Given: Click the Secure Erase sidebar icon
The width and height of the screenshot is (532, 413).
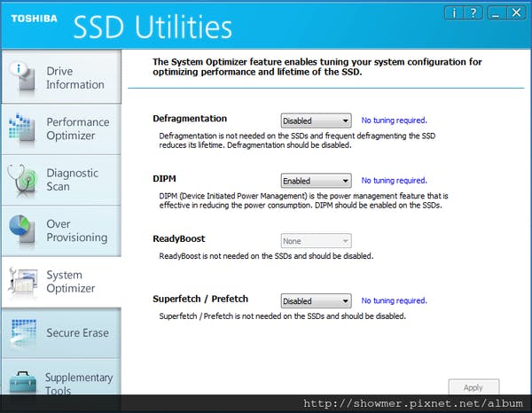Looking at the screenshot, I should click(21, 333).
